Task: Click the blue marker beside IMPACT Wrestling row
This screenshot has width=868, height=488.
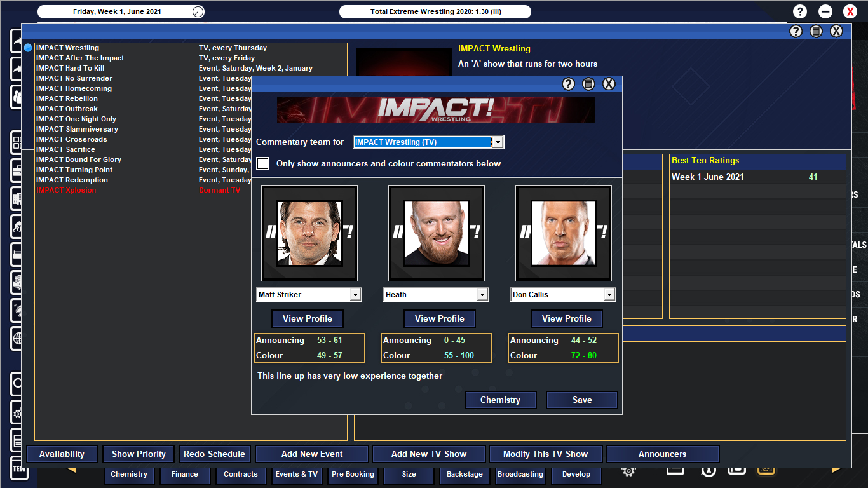Action: (x=28, y=48)
